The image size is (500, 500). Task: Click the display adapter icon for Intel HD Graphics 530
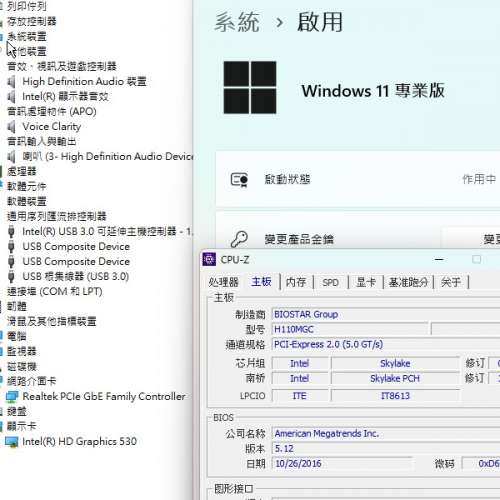coord(12,442)
